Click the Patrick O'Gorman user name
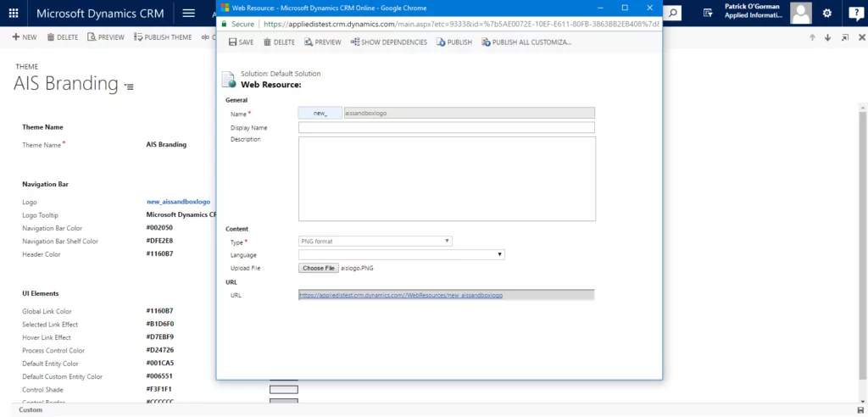The width and height of the screenshot is (868, 417). coord(753,7)
